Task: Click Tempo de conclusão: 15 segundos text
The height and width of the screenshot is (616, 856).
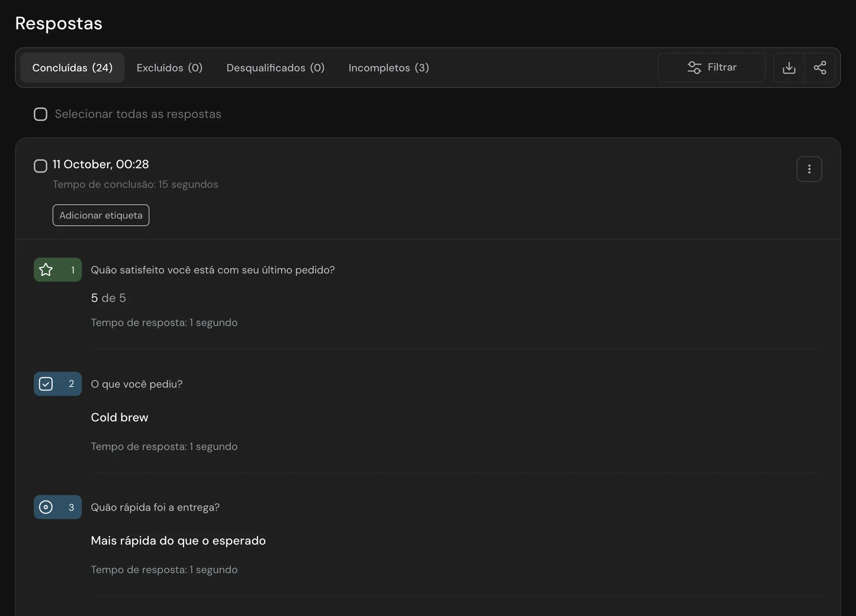Action: [x=135, y=185]
